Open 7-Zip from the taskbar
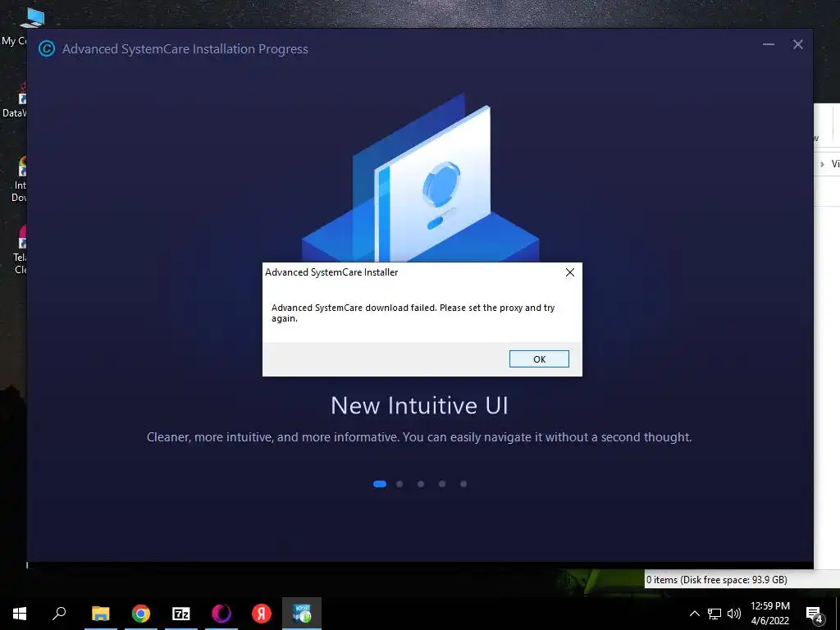The width and height of the screenshot is (840, 630). (181, 614)
